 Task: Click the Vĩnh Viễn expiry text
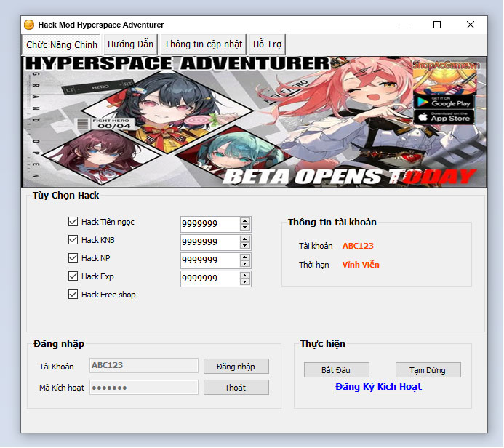pos(361,265)
